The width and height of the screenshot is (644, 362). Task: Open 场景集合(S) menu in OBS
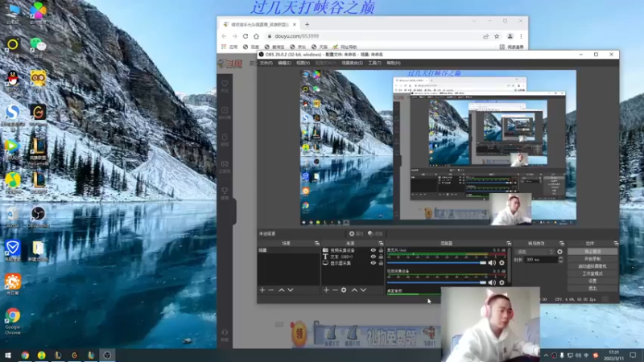click(352, 63)
